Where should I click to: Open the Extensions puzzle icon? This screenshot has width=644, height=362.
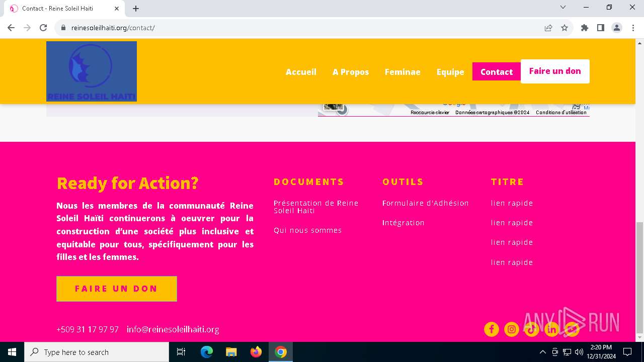point(585,28)
